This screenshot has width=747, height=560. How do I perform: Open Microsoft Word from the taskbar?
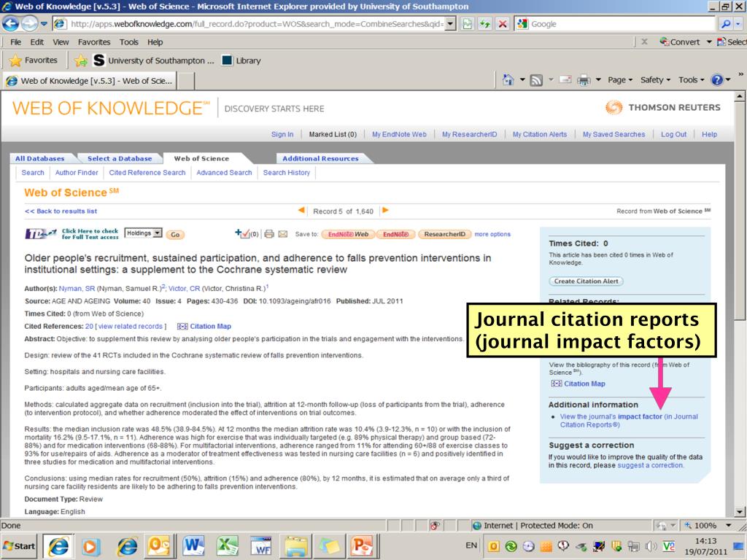click(x=193, y=545)
